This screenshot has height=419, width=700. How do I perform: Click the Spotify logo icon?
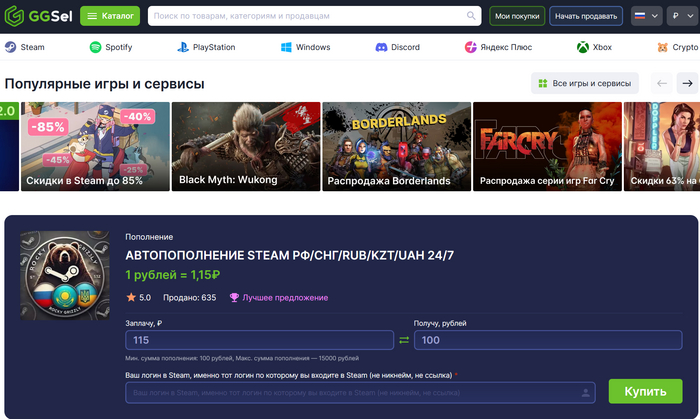(x=96, y=47)
